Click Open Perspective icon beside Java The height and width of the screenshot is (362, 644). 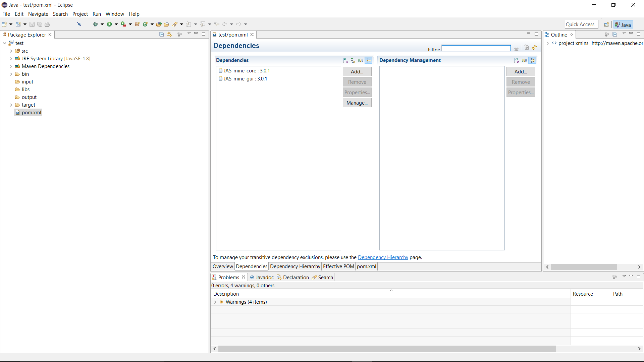[606, 24]
